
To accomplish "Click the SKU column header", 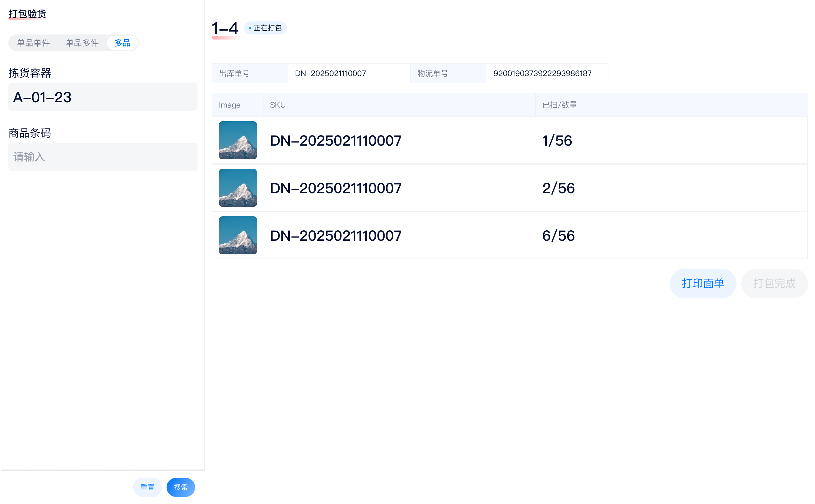I will click(278, 105).
